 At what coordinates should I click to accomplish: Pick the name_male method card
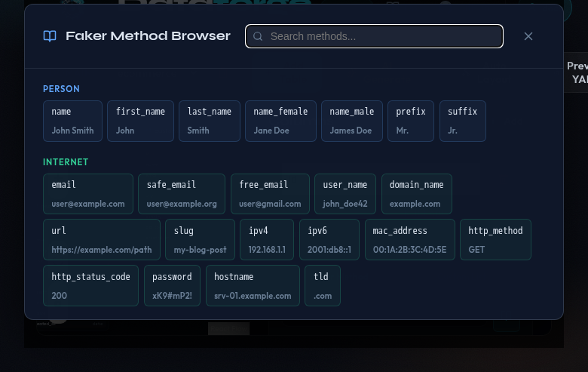click(x=352, y=121)
